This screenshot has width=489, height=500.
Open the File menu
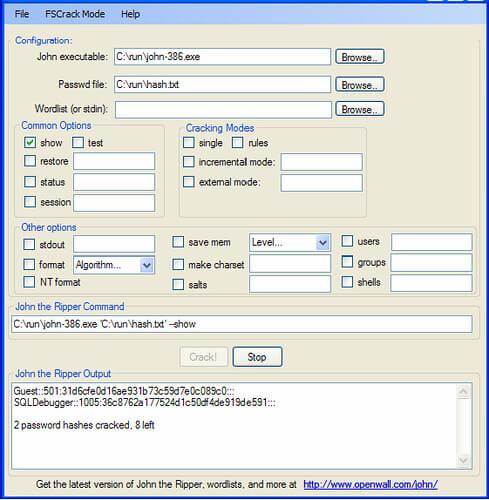22,14
